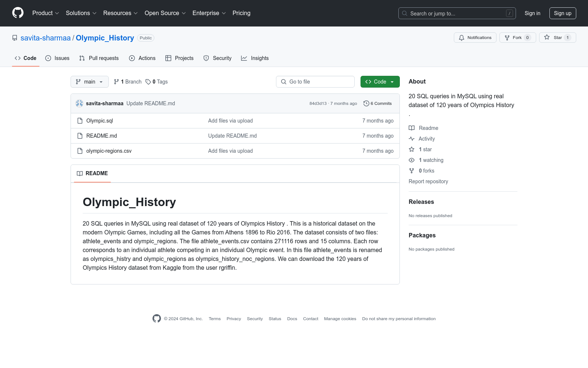The height and width of the screenshot is (368, 588).
Task: Switch to the Insights tab
Action: coord(255,58)
